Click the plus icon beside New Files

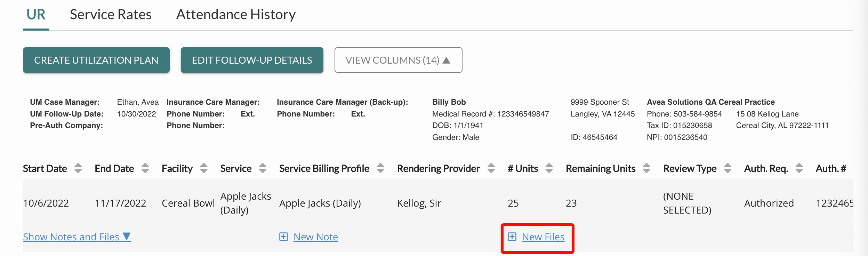coord(512,237)
